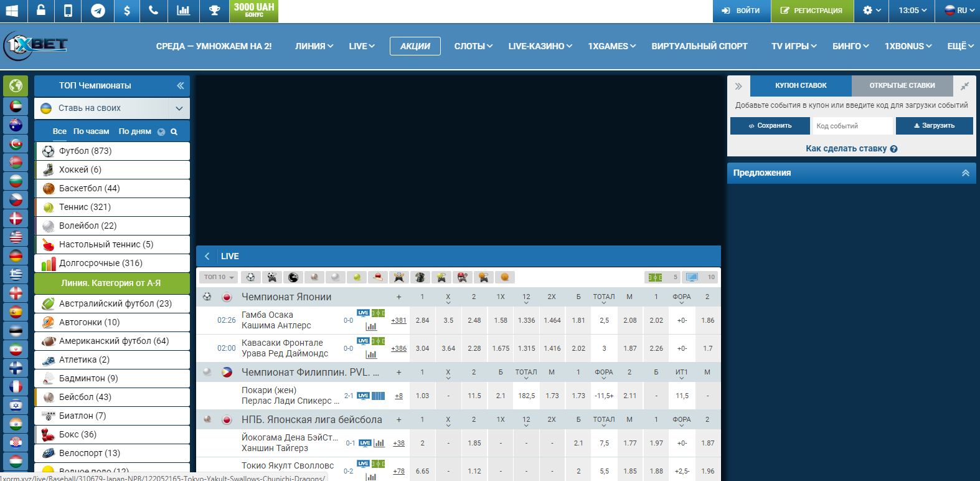Expand more markets for Чемпионат Японии

[x=398, y=297]
